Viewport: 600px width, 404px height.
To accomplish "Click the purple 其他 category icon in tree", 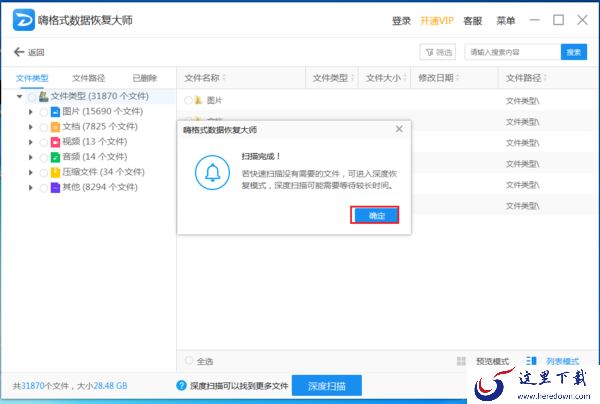I will click(55, 188).
